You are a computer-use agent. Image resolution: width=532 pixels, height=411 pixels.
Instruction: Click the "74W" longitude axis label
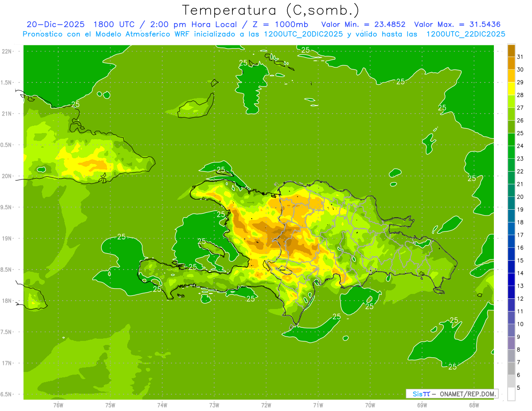tap(162, 405)
